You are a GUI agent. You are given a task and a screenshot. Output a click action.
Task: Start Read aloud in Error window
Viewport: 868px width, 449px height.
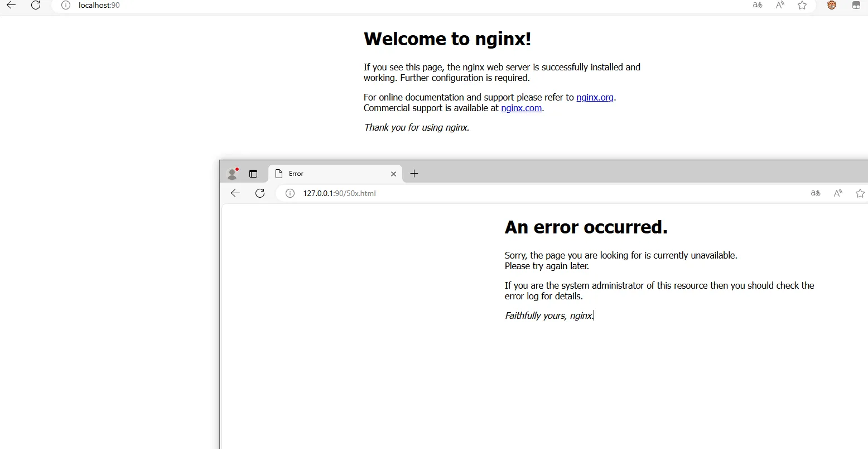[x=838, y=193]
